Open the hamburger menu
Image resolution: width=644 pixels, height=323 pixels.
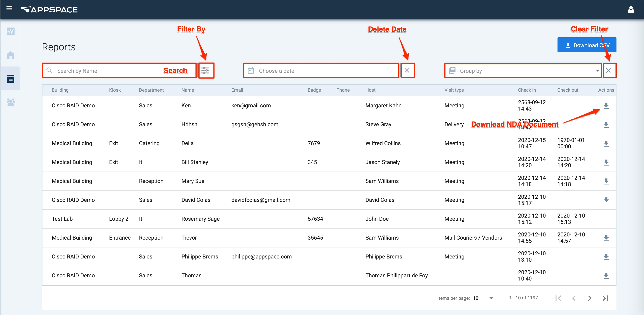[9, 8]
